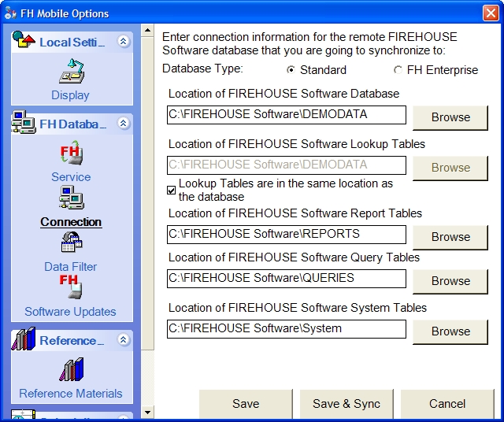
Task: Click the Data Filter label
Action: coord(70,266)
